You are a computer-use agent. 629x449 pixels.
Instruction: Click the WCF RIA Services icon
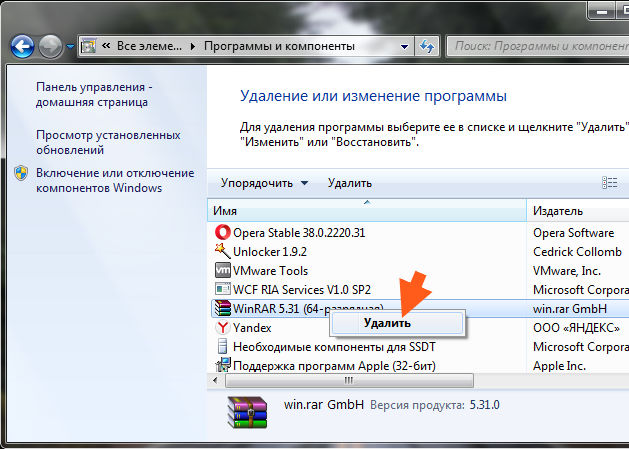pyautogui.click(x=223, y=289)
